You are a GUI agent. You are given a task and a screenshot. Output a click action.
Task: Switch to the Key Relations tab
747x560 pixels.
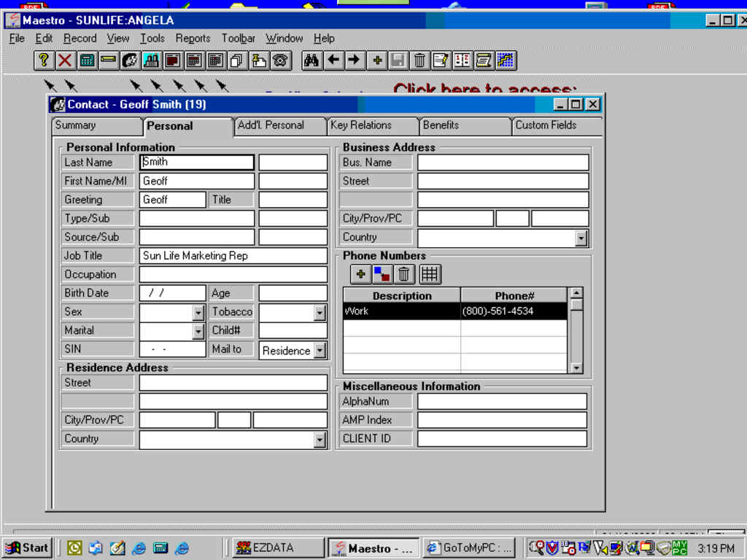click(373, 125)
